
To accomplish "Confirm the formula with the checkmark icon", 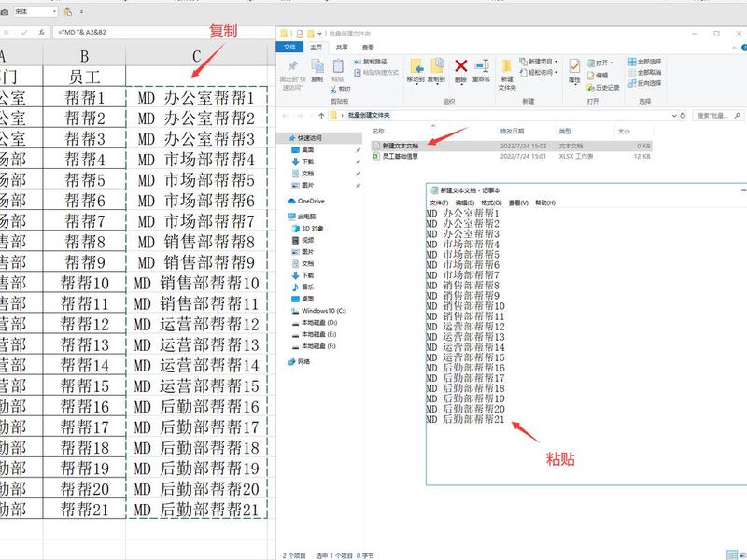I will [x=24, y=33].
